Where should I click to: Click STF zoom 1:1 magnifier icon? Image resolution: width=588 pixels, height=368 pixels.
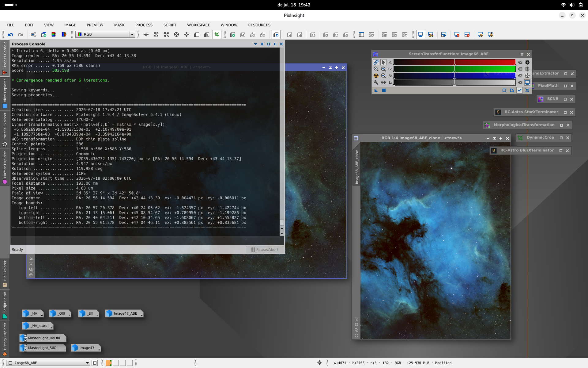tap(376, 69)
